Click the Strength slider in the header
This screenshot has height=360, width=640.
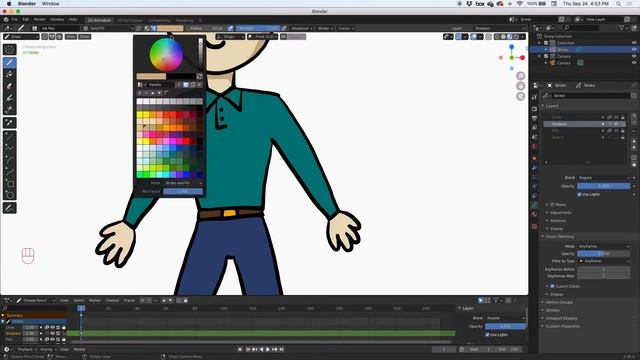pyautogui.click(x=258, y=28)
